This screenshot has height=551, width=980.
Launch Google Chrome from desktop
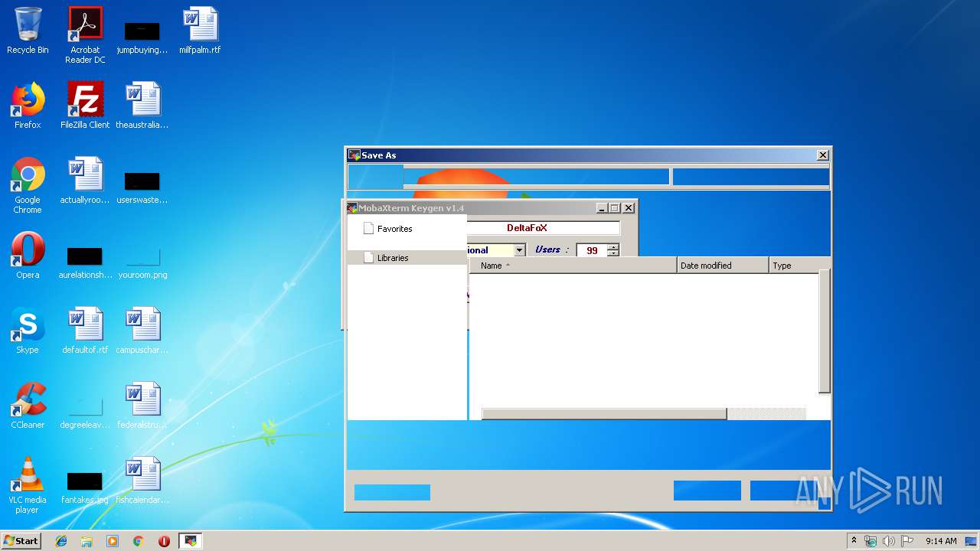coord(28,186)
